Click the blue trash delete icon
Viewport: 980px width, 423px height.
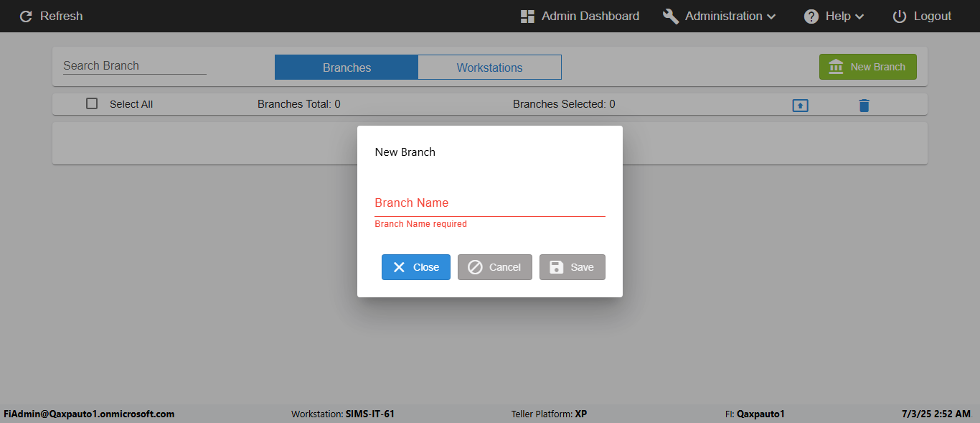point(864,106)
